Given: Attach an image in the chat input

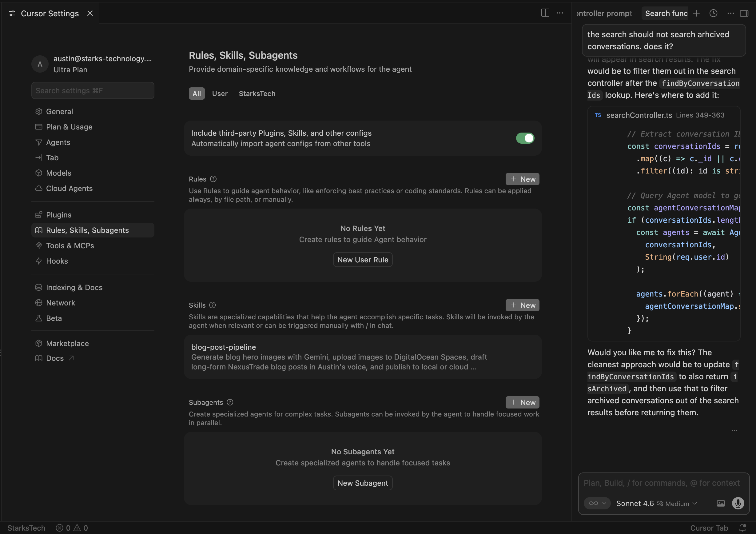Looking at the screenshot, I should [721, 503].
